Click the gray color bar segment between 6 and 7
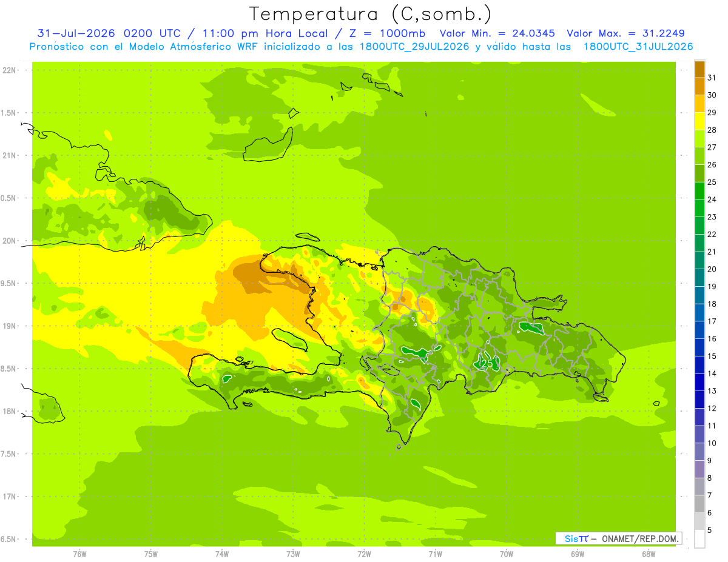728x562 pixels. click(699, 504)
